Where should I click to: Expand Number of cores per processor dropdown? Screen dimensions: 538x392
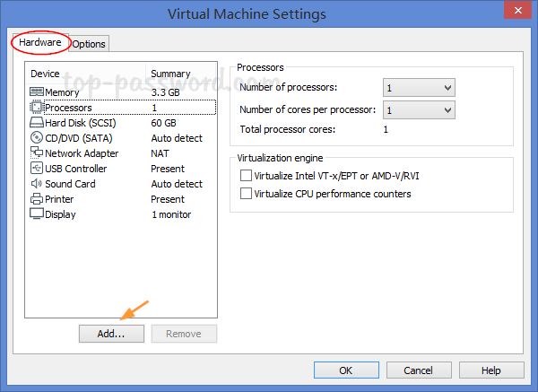pos(419,110)
